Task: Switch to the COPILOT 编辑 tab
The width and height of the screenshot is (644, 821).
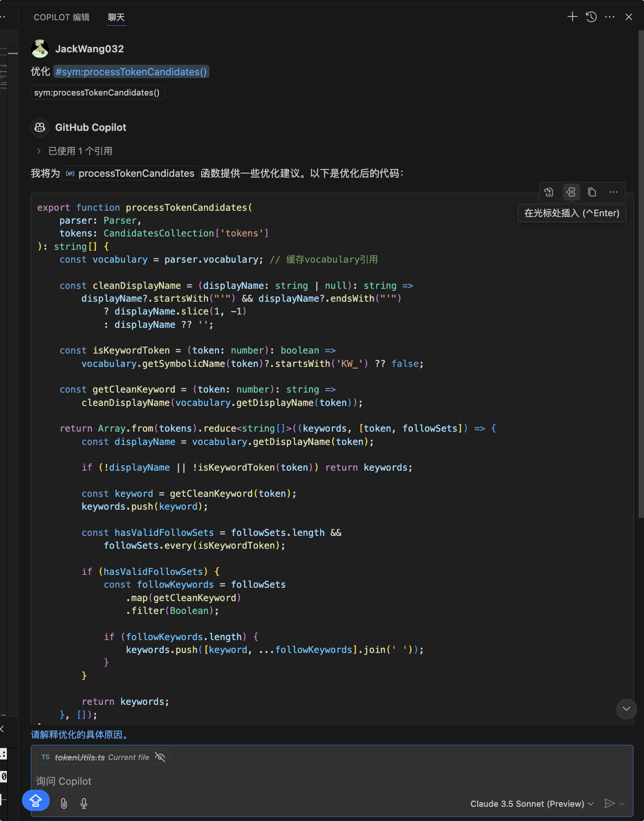Action: (62, 17)
